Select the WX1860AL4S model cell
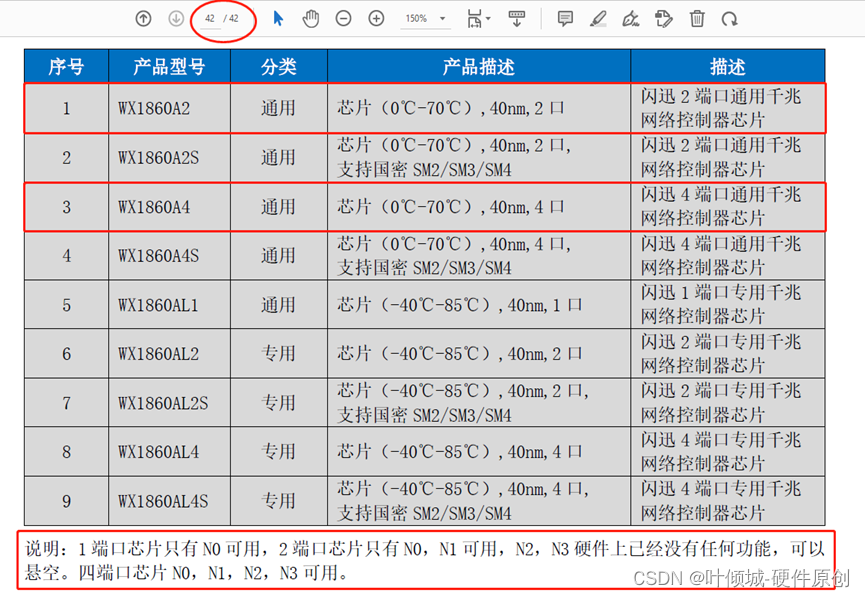This screenshot has height=597, width=865. tap(169, 501)
